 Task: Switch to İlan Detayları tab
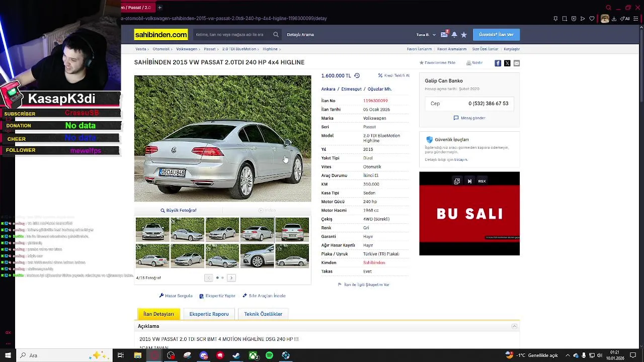click(158, 314)
